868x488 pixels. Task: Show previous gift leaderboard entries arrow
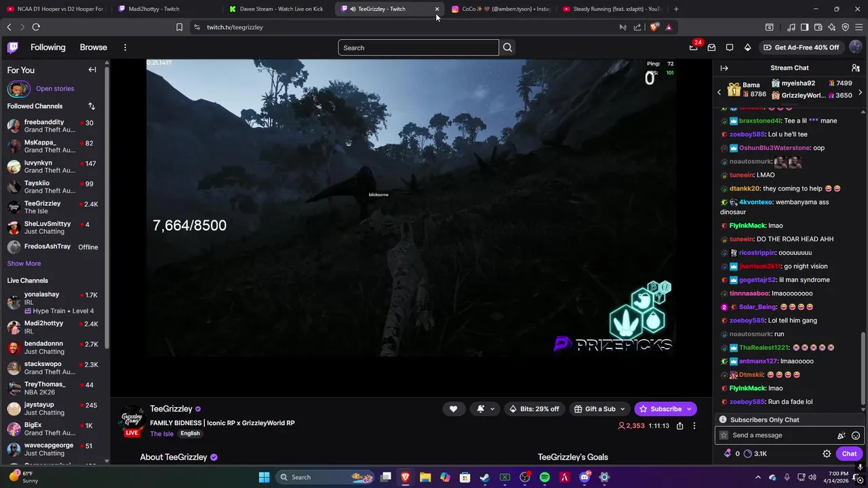pyautogui.click(x=719, y=92)
